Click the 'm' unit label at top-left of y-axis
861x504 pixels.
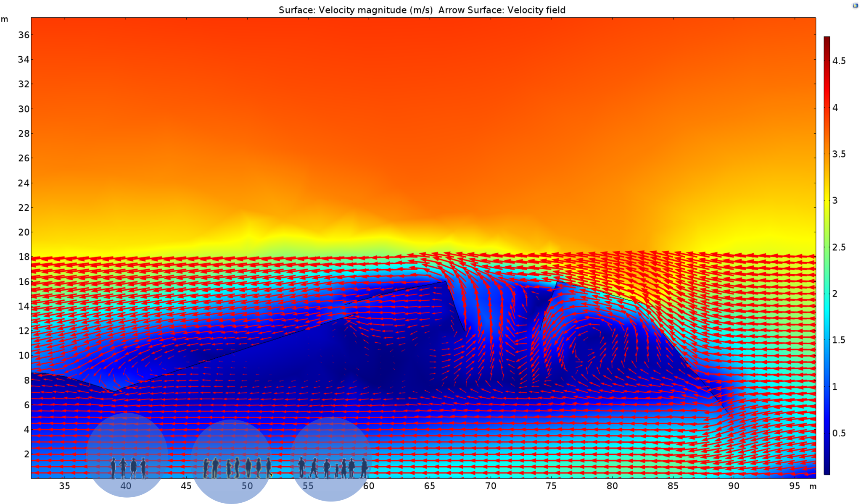click(5, 19)
